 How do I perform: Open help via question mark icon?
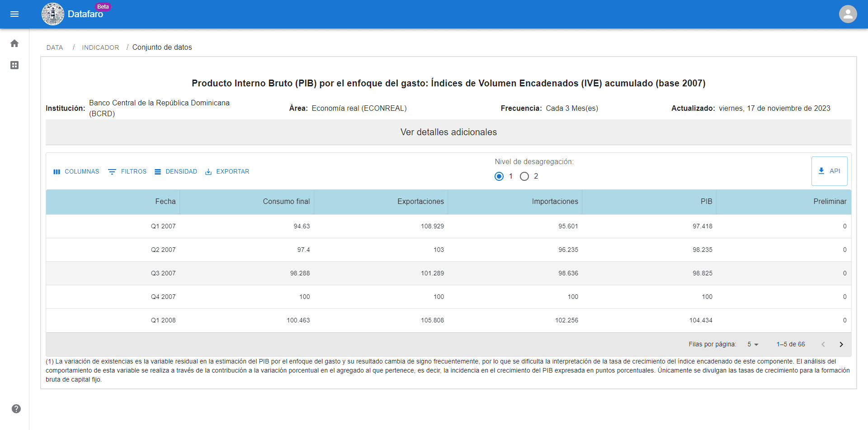click(16, 409)
